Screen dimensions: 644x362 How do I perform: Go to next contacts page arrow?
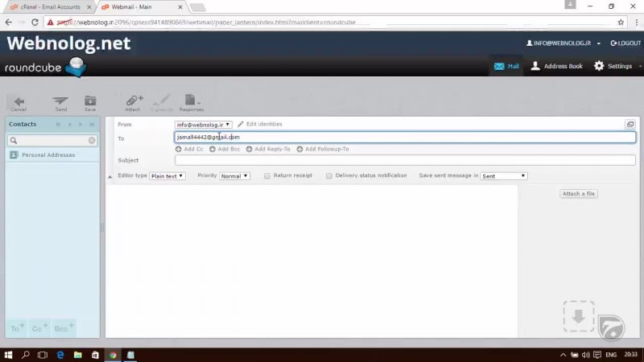(x=80, y=125)
